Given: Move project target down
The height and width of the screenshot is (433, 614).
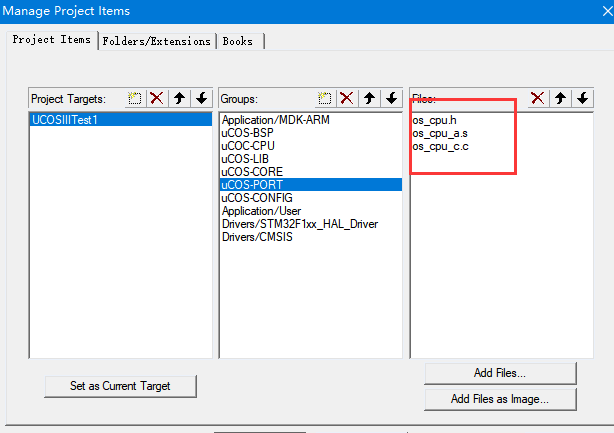Looking at the screenshot, I should 202,98.
